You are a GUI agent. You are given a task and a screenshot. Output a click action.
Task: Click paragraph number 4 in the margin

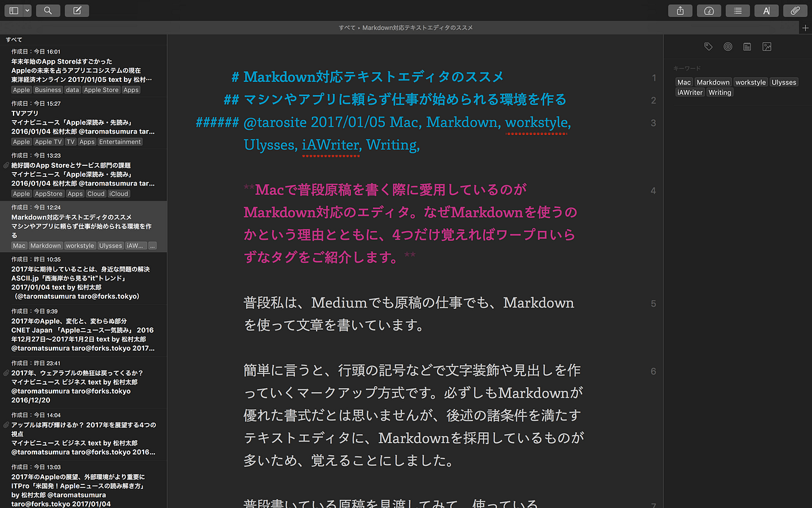pyautogui.click(x=654, y=191)
